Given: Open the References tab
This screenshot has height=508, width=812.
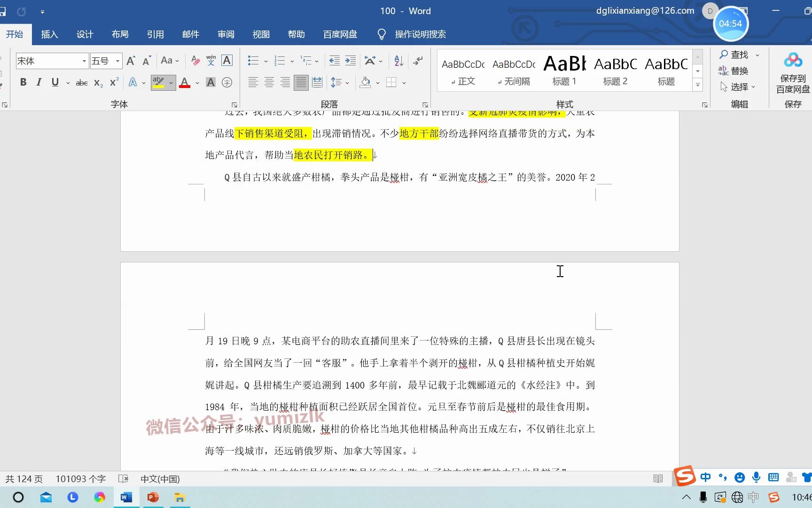Looking at the screenshot, I should [x=155, y=34].
